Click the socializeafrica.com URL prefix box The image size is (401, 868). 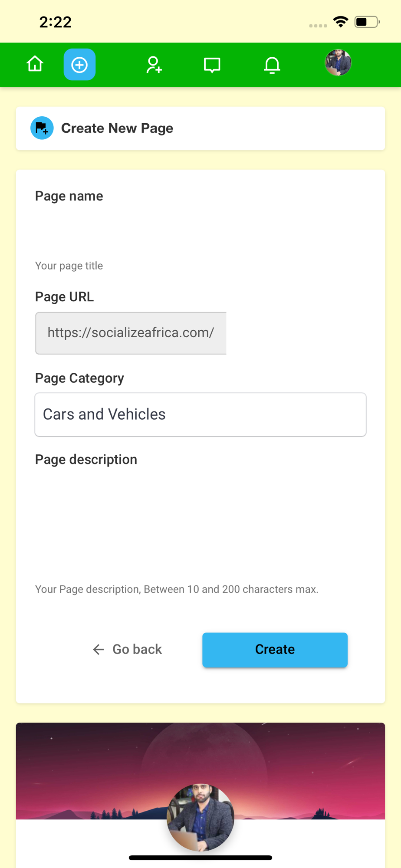[131, 333]
